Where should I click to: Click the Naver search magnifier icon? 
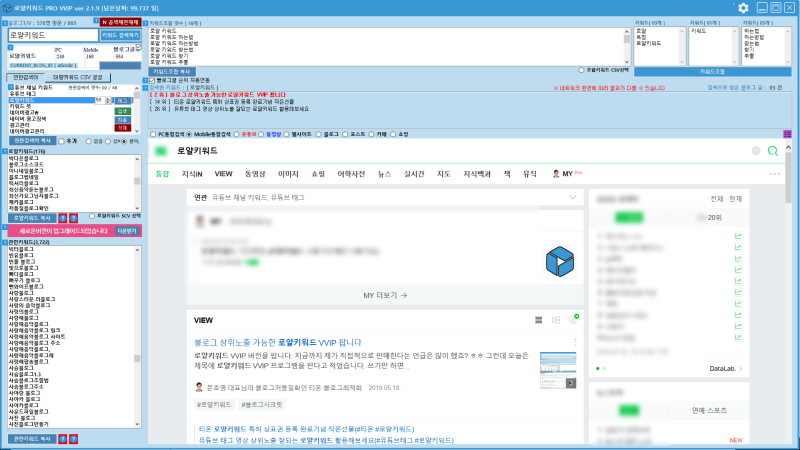[x=772, y=151]
